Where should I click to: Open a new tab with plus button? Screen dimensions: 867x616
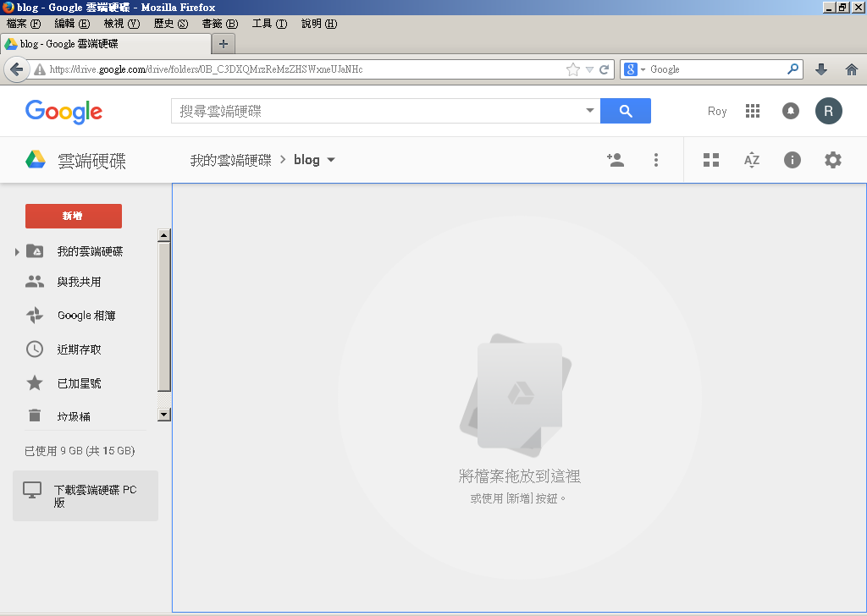[224, 44]
